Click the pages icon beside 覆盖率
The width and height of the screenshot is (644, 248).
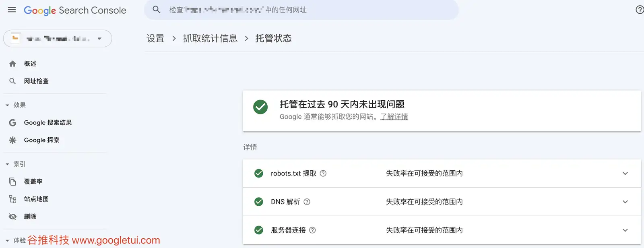point(12,182)
